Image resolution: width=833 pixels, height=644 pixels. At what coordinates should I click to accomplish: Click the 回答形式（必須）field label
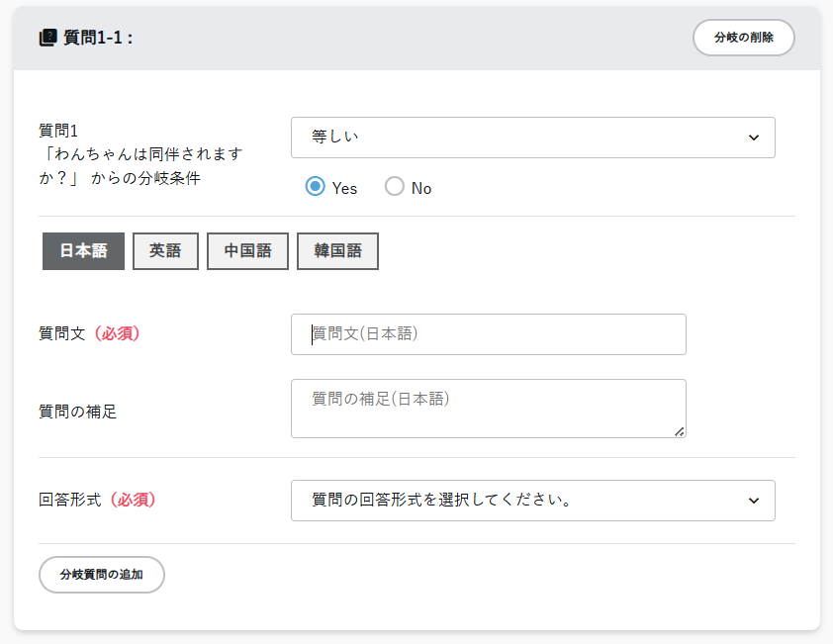pos(97,501)
